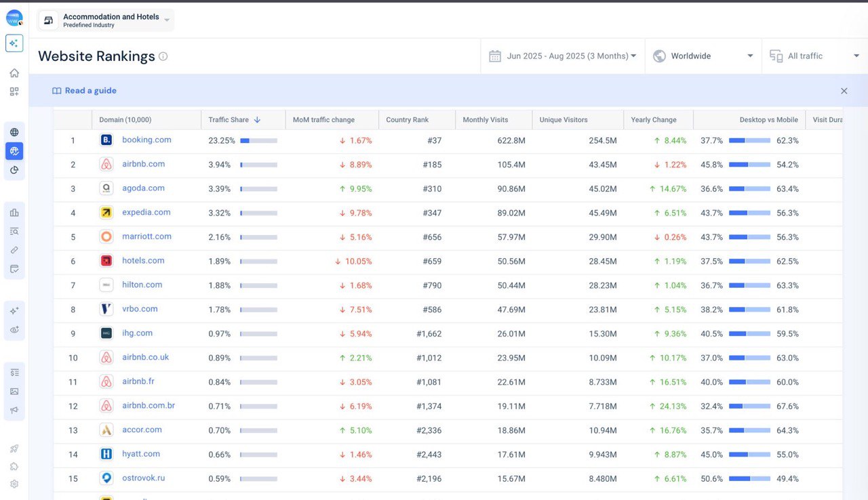The image size is (868, 500).
Task: Click the Read a guide link
Action: tap(85, 91)
